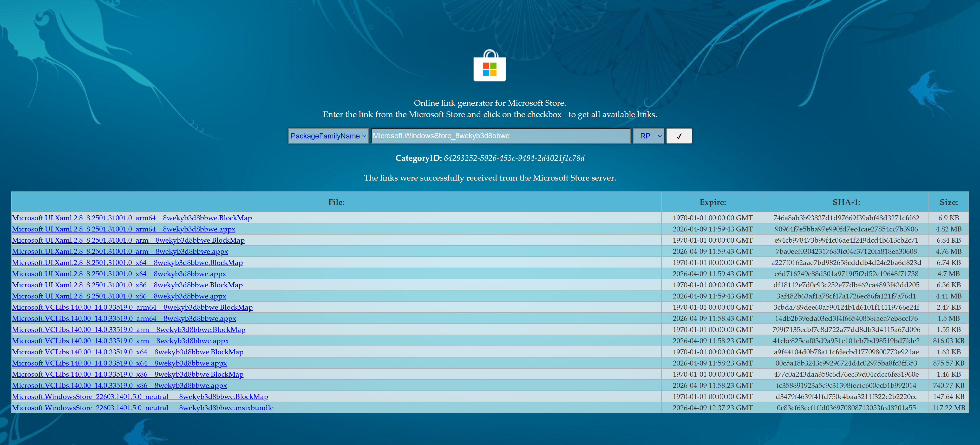This screenshot has width=980, height=445.
Task: Open UI.Xaml 2.8 x64 BlockMap link
Action: (x=127, y=262)
